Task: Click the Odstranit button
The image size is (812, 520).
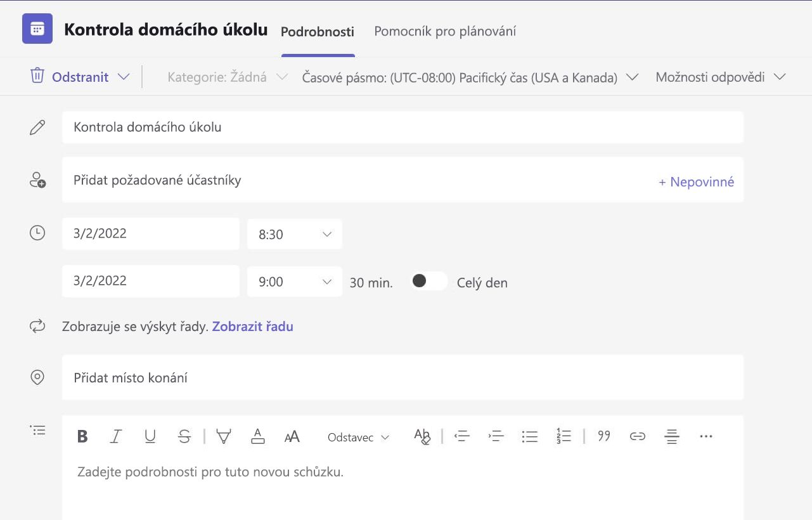Action: pyautogui.click(x=81, y=77)
